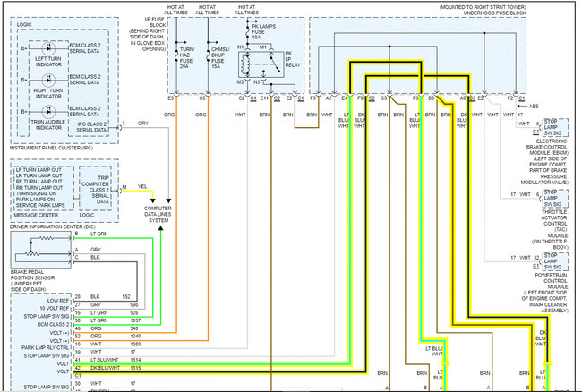The width and height of the screenshot is (582, 392).
Task: Click circuit number 340 on the ORG wire
Action: [134, 328]
